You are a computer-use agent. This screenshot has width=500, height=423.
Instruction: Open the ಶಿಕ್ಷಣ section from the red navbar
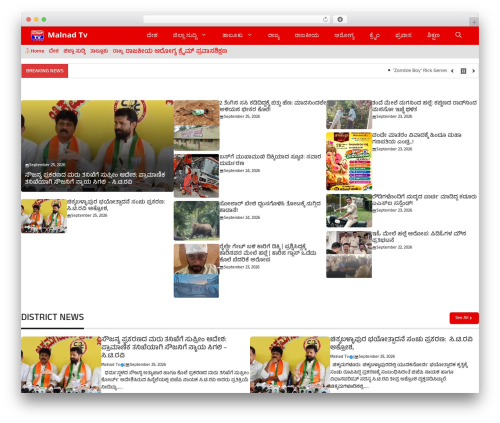point(433,35)
